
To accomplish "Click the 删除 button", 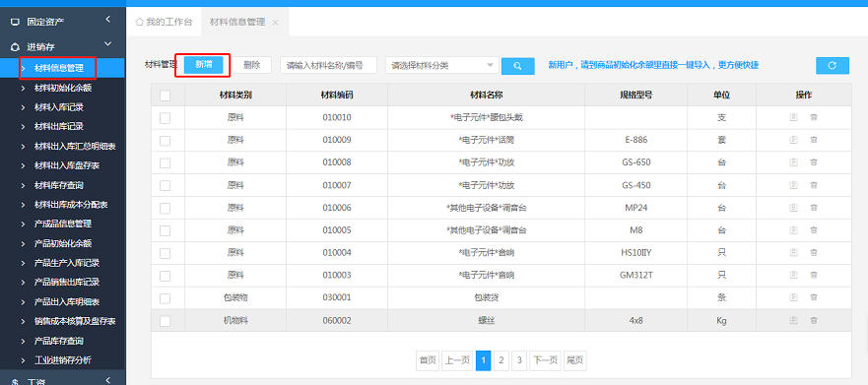I will pyautogui.click(x=252, y=65).
